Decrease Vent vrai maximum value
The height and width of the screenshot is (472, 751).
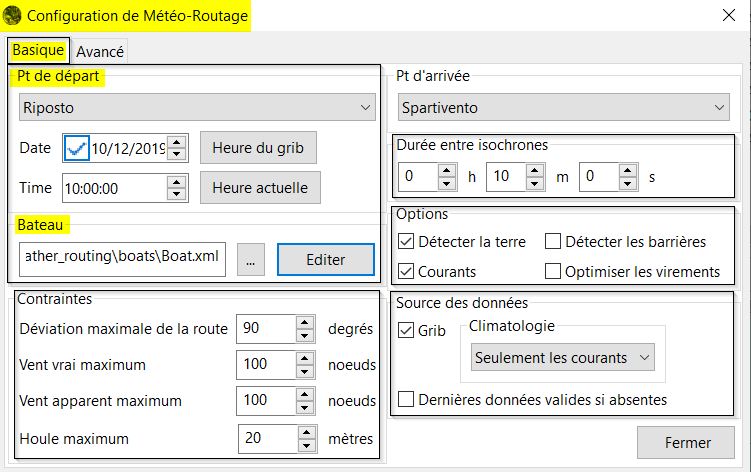pyautogui.click(x=305, y=371)
